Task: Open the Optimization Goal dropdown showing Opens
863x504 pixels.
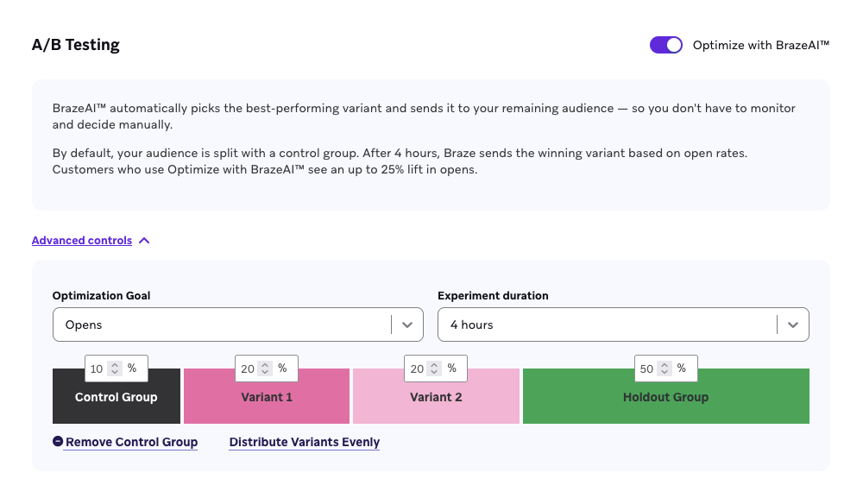Action: tap(238, 324)
